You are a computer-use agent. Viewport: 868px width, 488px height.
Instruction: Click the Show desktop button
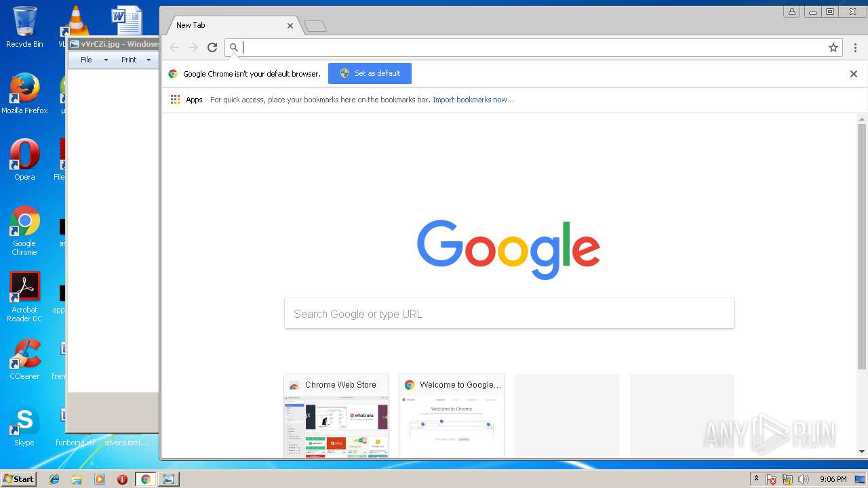point(861,479)
